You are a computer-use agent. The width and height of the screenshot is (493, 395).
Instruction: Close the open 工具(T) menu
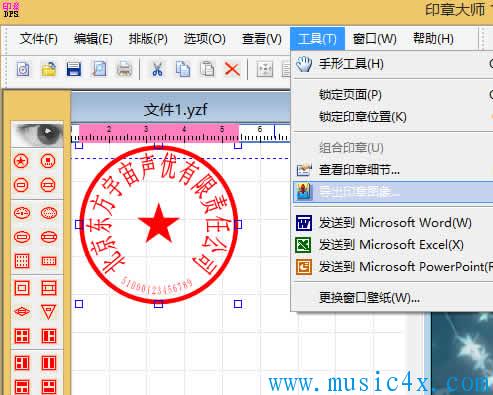tap(317, 39)
